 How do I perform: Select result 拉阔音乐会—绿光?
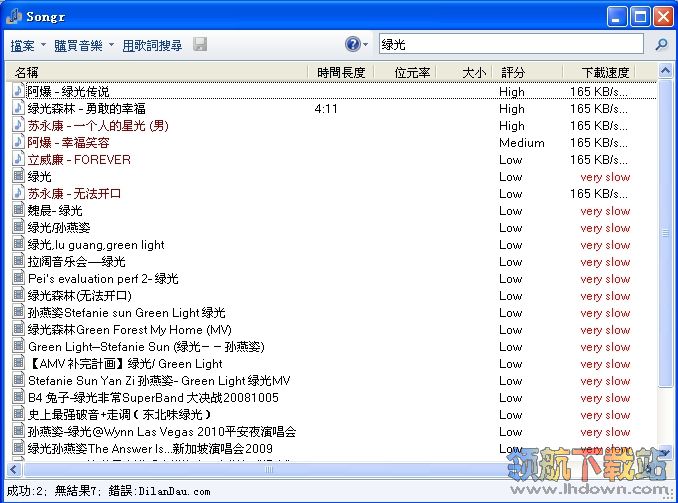coord(77,262)
